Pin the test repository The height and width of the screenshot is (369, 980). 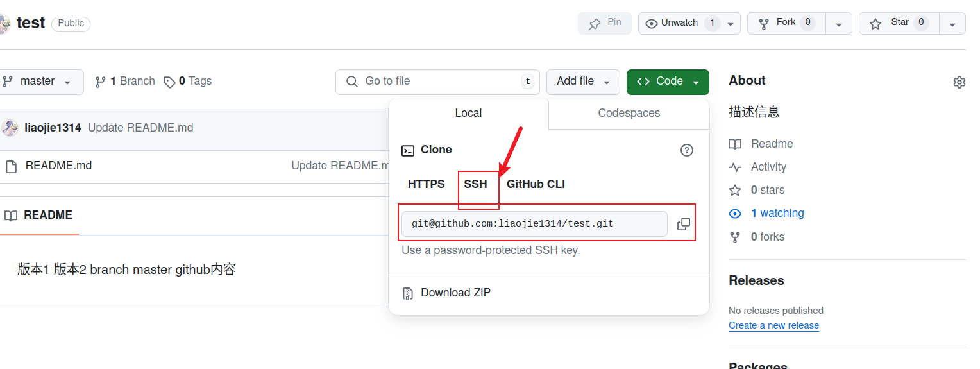pyautogui.click(x=604, y=23)
